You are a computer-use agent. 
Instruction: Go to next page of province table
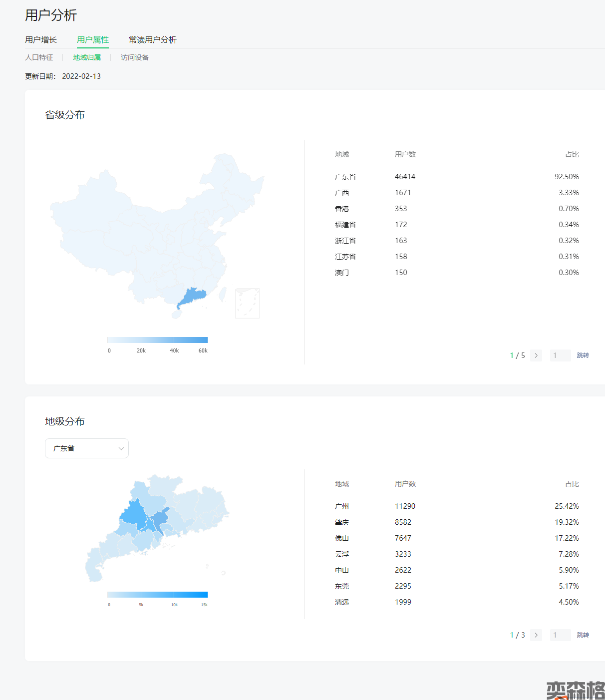(x=536, y=355)
